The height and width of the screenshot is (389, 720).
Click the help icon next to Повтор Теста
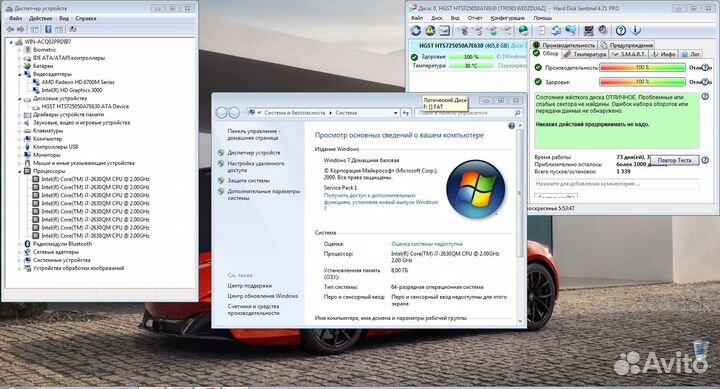click(x=705, y=160)
